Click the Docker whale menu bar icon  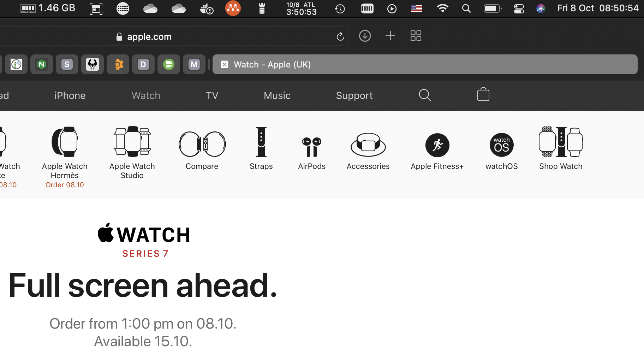click(x=207, y=9)
